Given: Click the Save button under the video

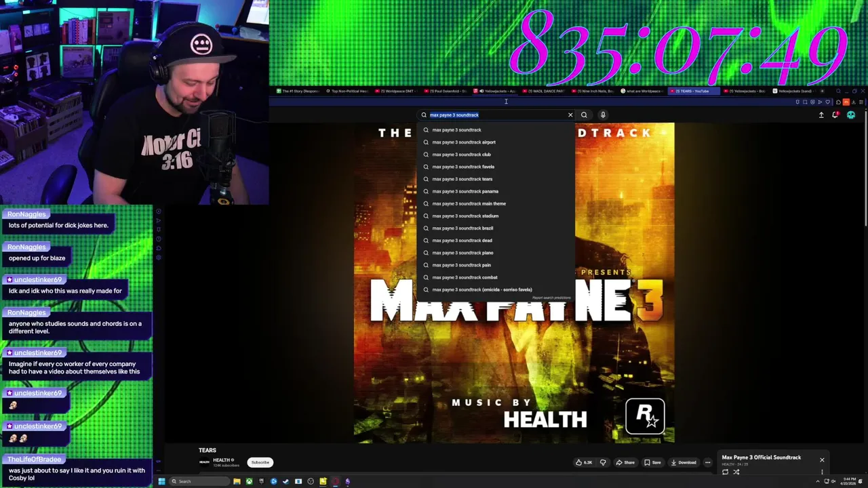Looking at the screenshot, I should (x=652, y=462).
